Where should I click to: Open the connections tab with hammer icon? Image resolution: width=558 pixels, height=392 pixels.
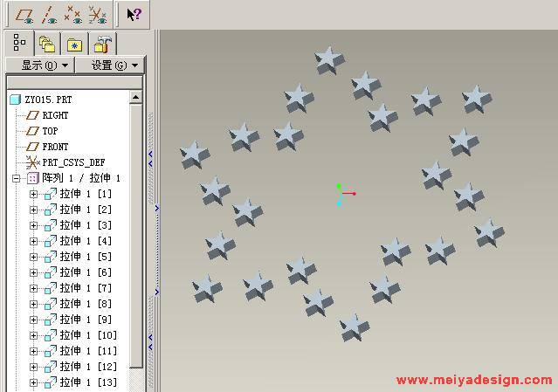pos(103,45)
